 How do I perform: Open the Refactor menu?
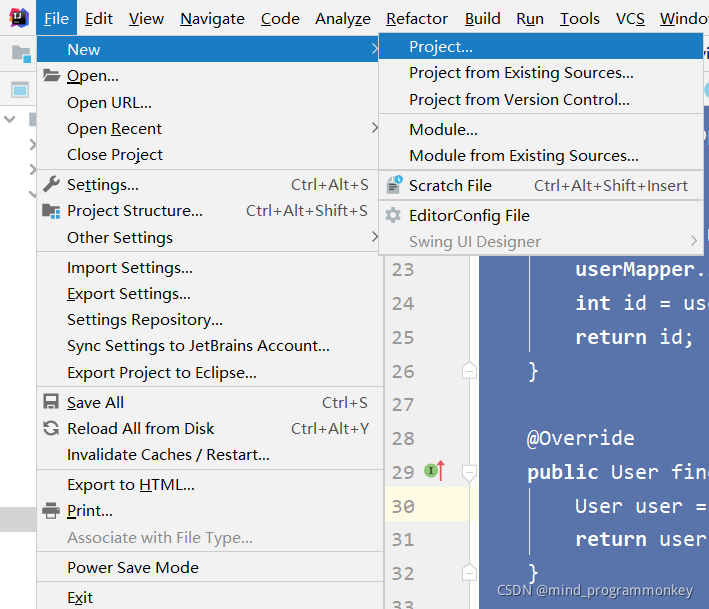pos(417,19)
